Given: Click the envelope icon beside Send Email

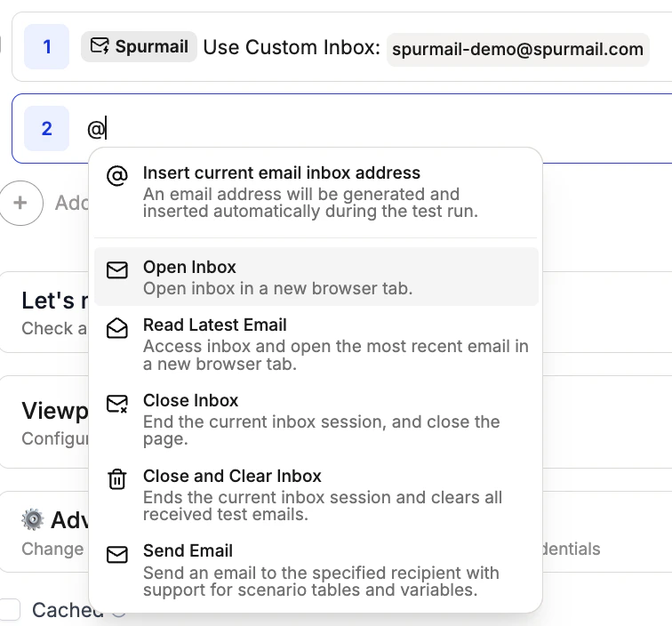Looking at the screenshot, I should point(117,555).
